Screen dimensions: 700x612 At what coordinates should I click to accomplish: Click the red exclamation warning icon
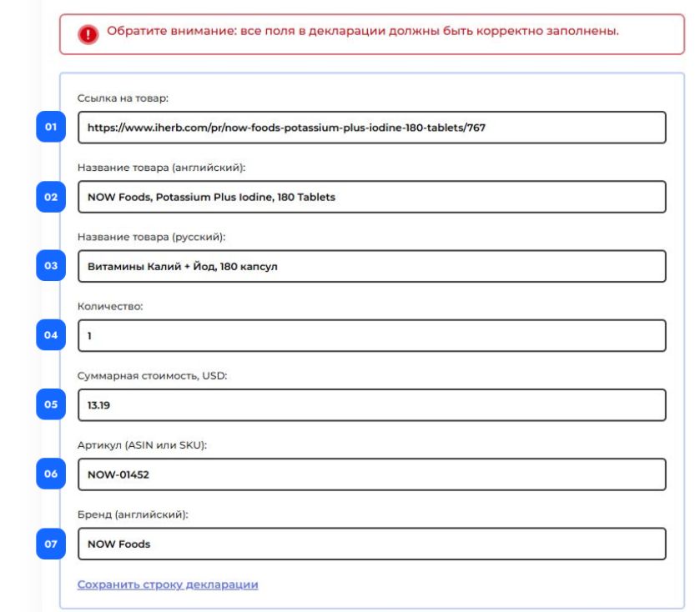click(88, 34)
